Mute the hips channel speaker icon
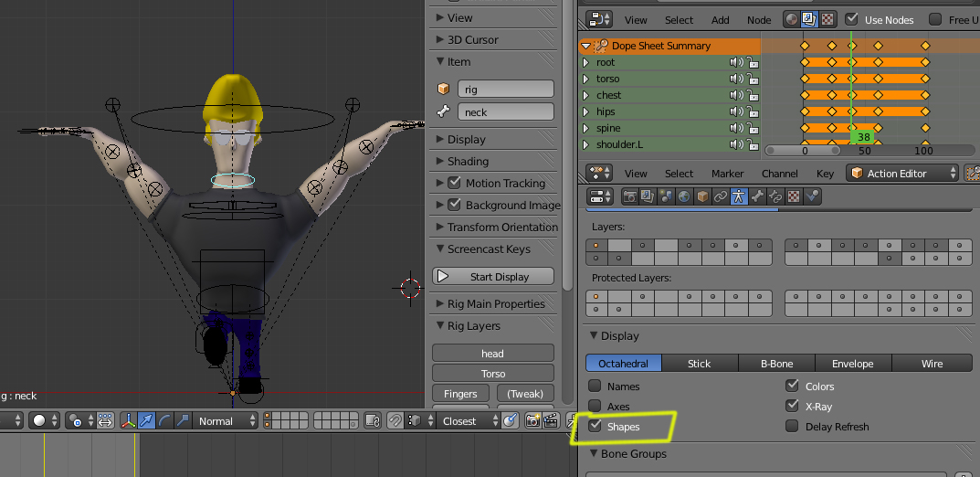The image size is (980, 477). tap(735, 111)
